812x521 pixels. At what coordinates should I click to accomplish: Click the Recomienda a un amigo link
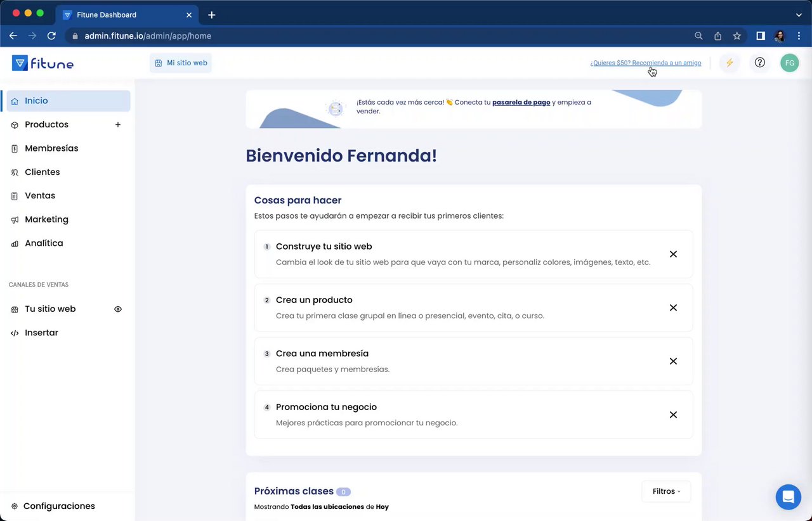pyautogui.click(x=646, y=63)
